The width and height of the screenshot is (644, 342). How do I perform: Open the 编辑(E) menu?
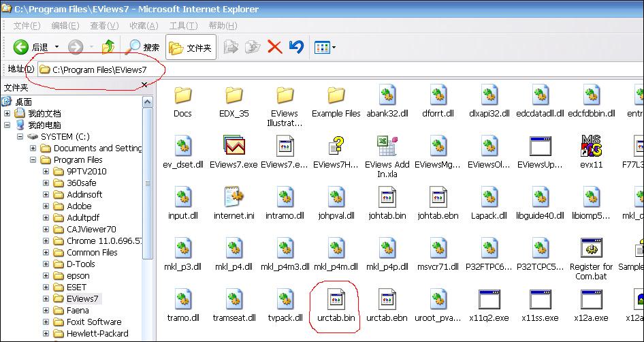point(65,26)
